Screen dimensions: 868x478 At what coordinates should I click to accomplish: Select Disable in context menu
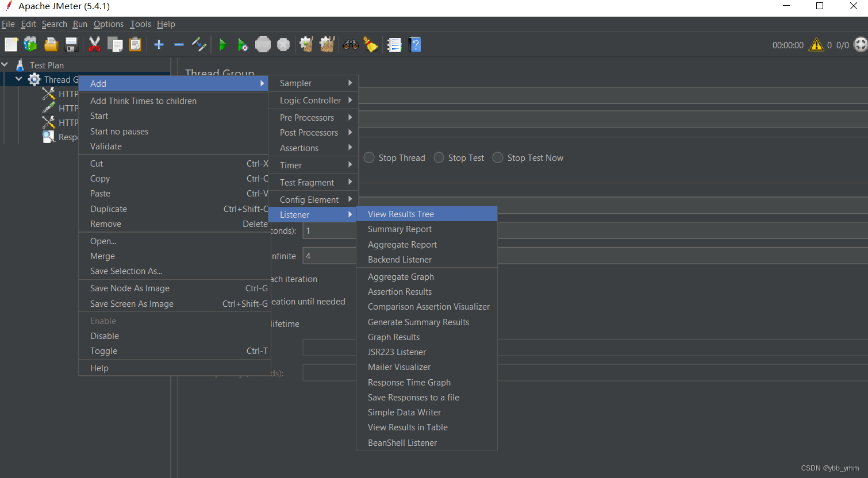tap(174, 336)
